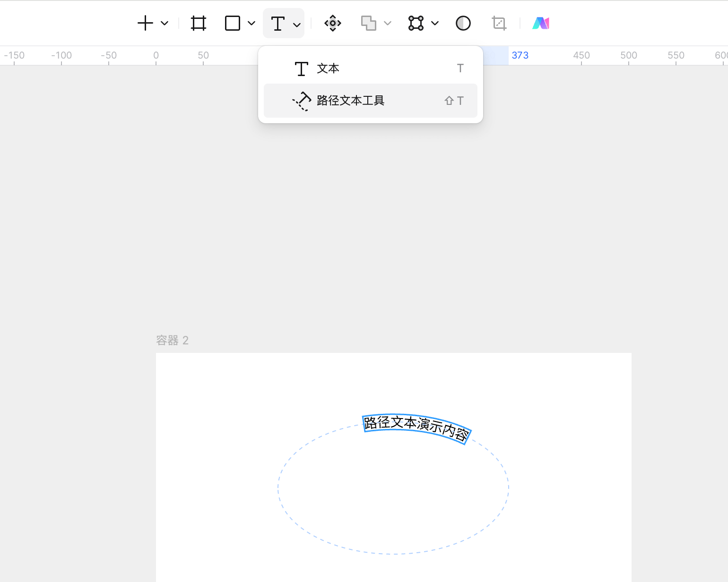Select the Text tool in the toolbar
Screen dimensions: 728x582
tap(278, 23)
